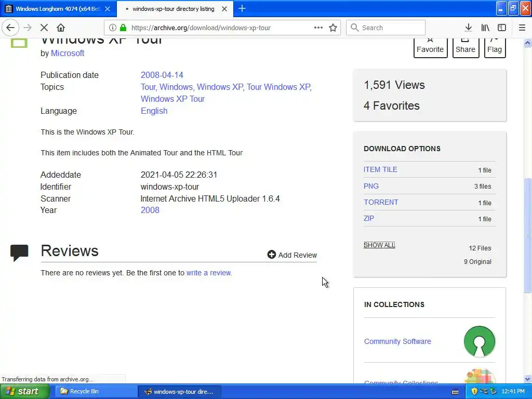Open the Community Software collection link
The width and height of the screenshot is (532, 399).
coord(397,341)
